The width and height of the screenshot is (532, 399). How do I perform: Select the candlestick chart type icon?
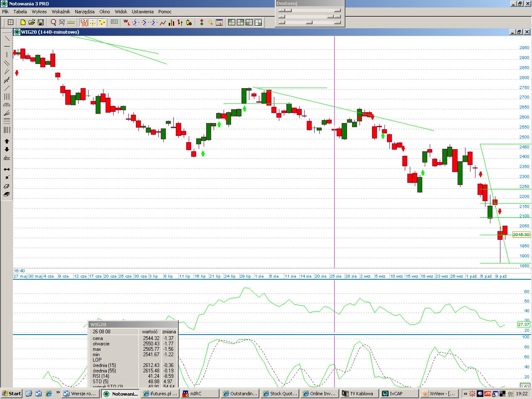point(189,22)
